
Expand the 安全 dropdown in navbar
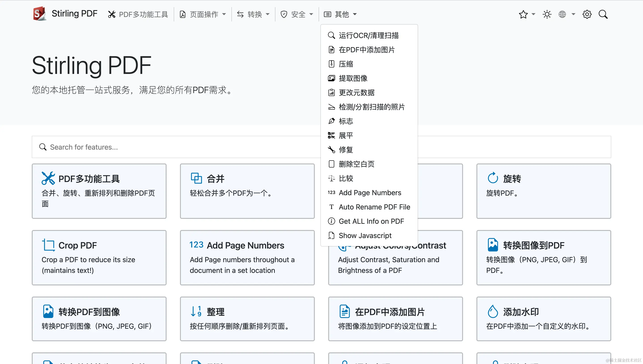[297, 14]
